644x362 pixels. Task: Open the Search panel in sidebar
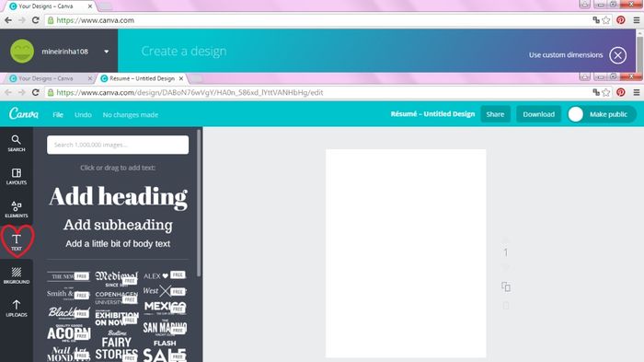(x=17, y=144)
